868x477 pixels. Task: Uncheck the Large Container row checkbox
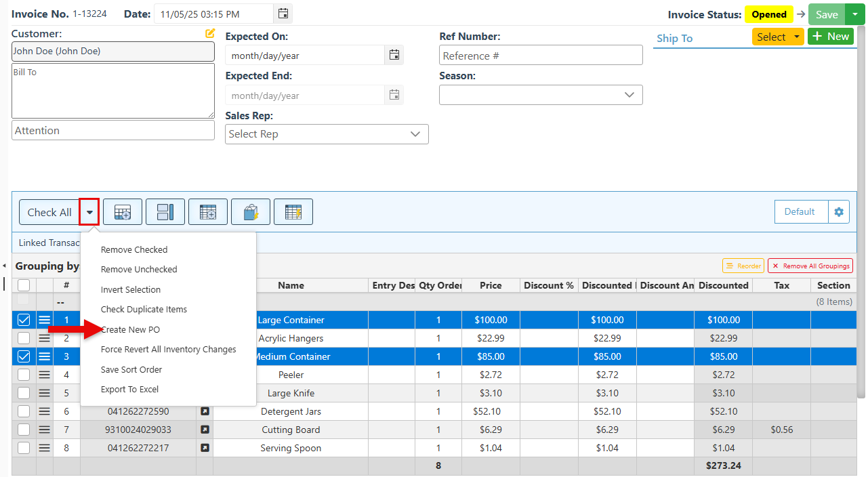tap(24, 320)
